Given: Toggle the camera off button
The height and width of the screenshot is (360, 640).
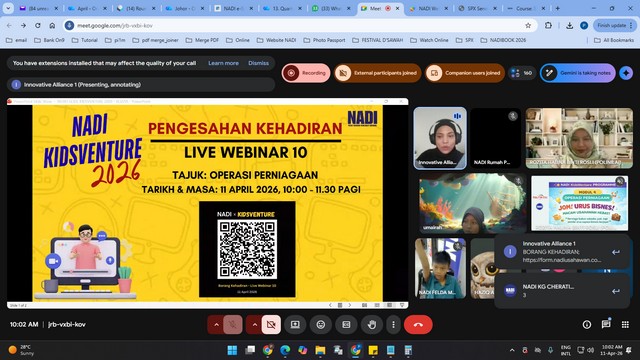Looking at the screenshot, I should click(271, 325).
